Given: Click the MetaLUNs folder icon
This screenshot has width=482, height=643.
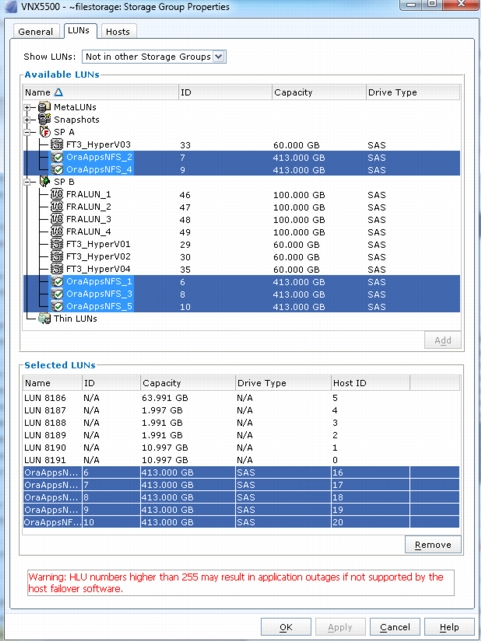Looking at the screenshot, I should pyautogui.click(x=44, y=107).
